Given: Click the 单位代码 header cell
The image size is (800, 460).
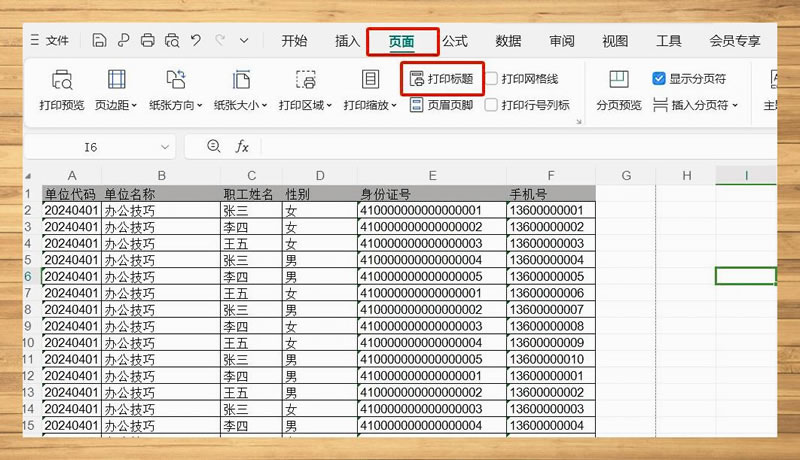Looking at the screenshot, I should (x=72, y=194).
